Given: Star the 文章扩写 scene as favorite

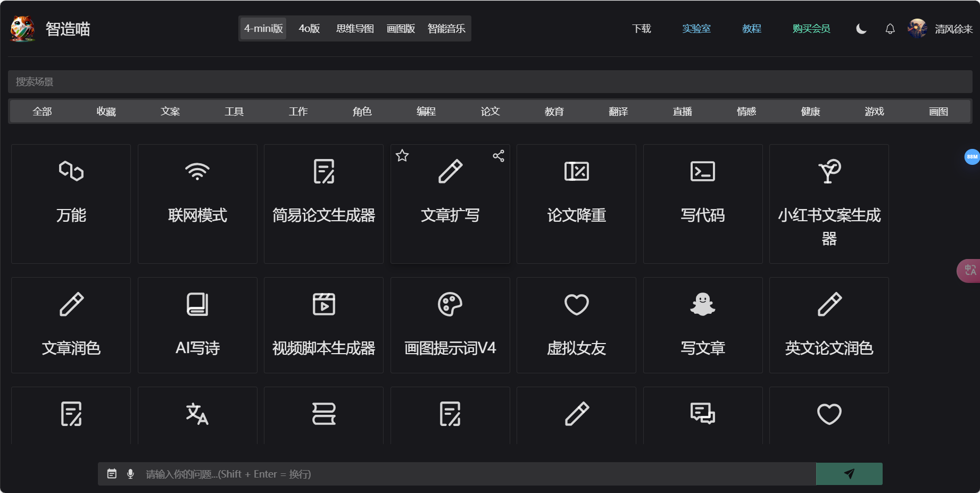Looking at the screenshot, I should click(403, 155).
